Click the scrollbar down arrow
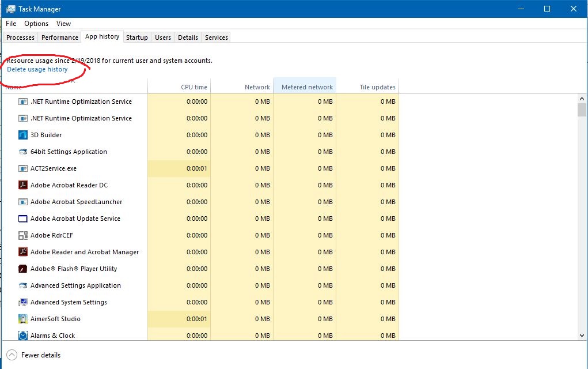 coord(582,335)
